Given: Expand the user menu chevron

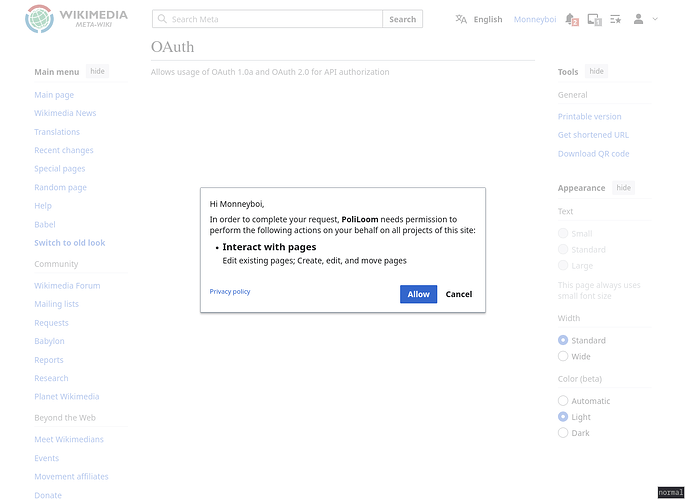Looking at the screenshot, I should click(x=655, y=19).
